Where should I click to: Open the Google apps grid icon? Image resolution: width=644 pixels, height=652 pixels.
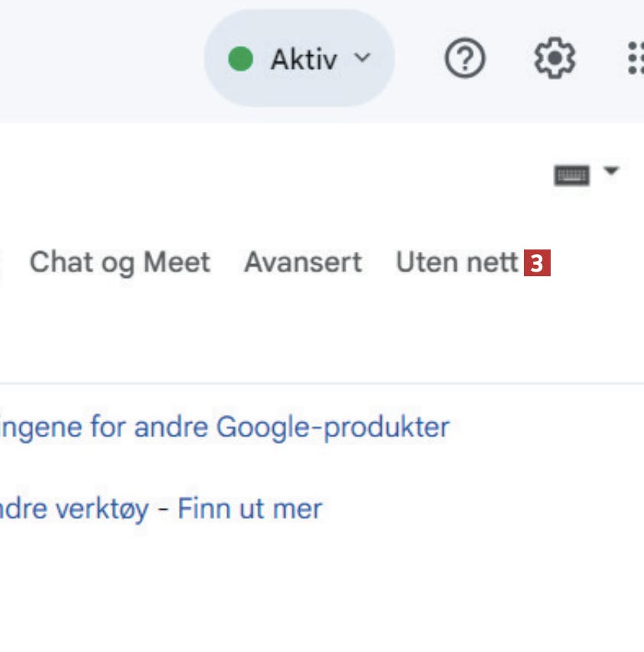635,59
